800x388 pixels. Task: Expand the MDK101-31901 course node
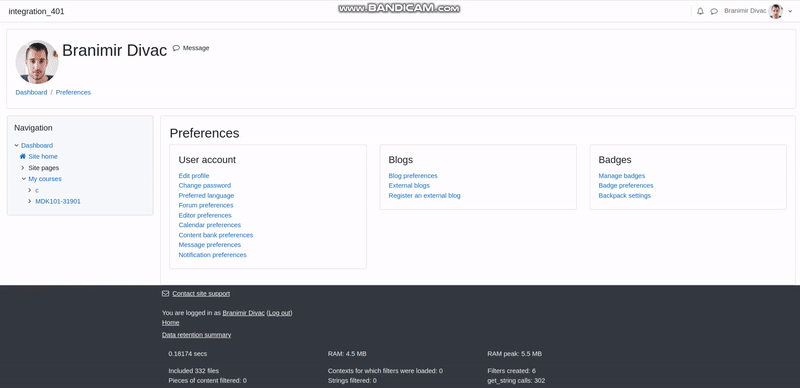pyautogui.click(x=30, y=201)
